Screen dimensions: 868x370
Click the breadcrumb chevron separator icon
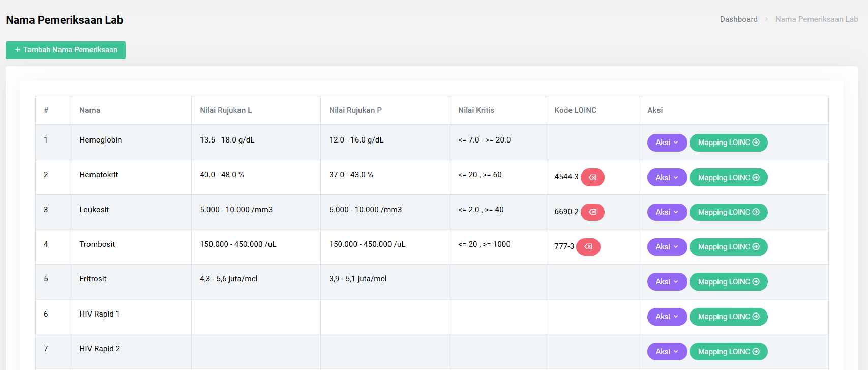tap(766, 19)
